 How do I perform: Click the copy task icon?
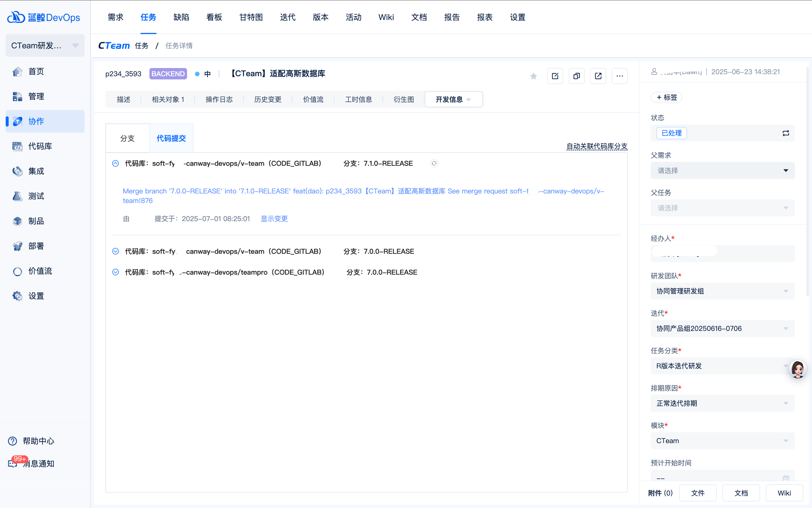click(577, 76)
